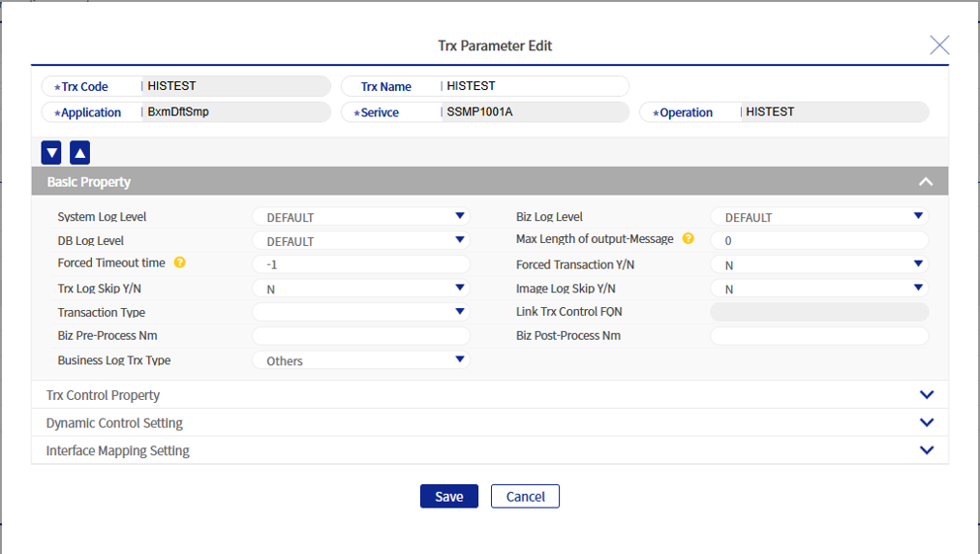Screen dimensions: 980x554
Task: Open the DB Log Level dropdown
Action: coord(361,240)
